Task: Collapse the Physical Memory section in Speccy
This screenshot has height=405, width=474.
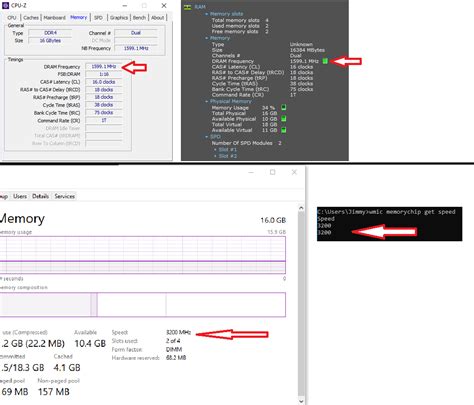Action: coord(207,101)
